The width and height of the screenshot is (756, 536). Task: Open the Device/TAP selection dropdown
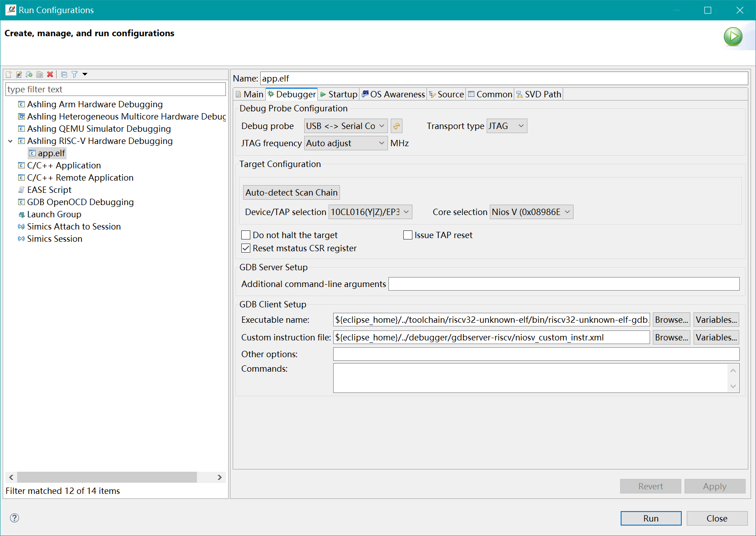370,212
